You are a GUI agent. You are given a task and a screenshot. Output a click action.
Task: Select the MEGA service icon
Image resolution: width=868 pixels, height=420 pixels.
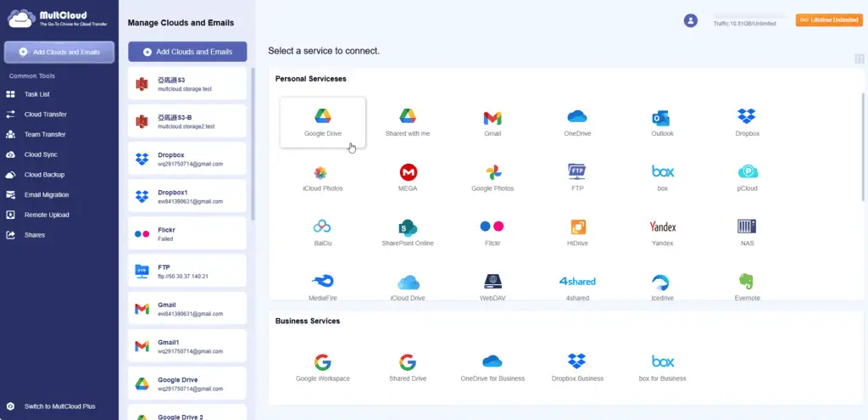(409, 172)
